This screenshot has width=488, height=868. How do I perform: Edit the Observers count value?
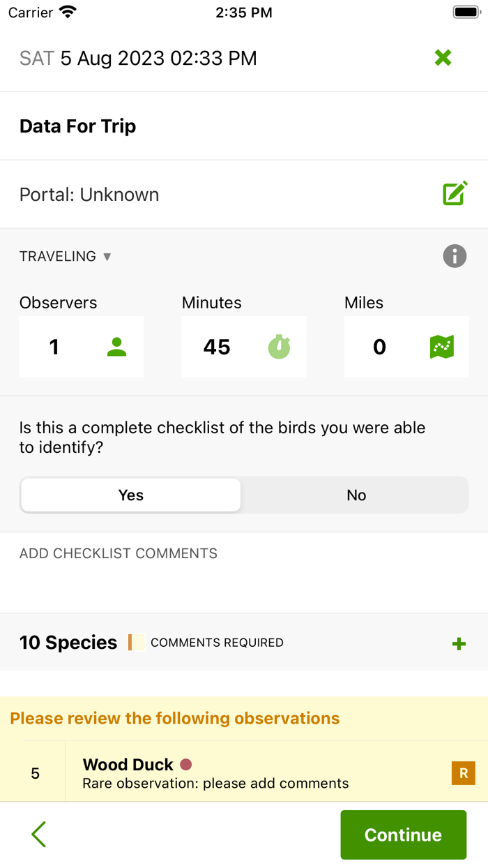54,347
